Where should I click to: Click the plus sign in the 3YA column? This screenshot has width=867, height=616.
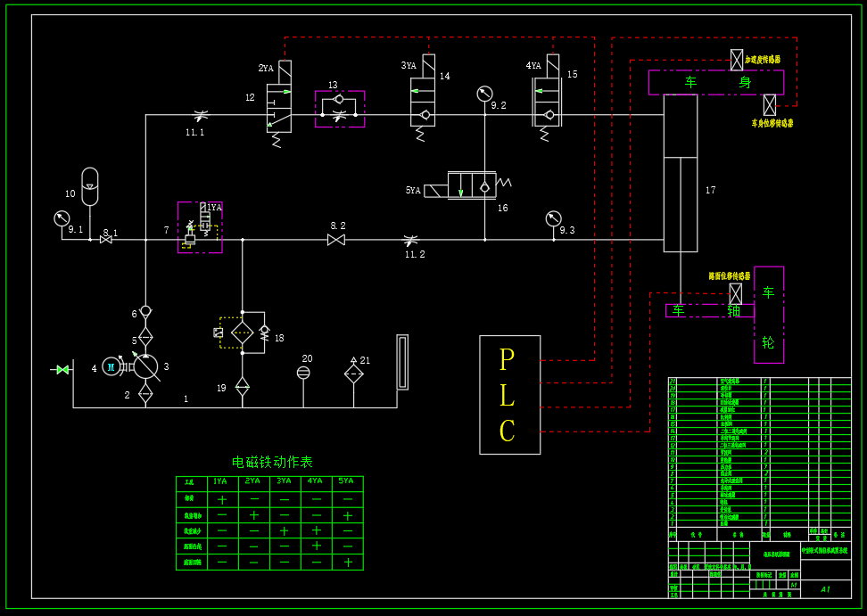pyautogui.click(x=285, y=530)
